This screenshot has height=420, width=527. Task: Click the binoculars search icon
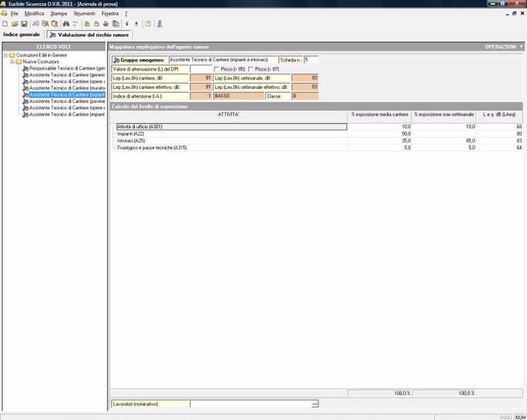(66, 23)
